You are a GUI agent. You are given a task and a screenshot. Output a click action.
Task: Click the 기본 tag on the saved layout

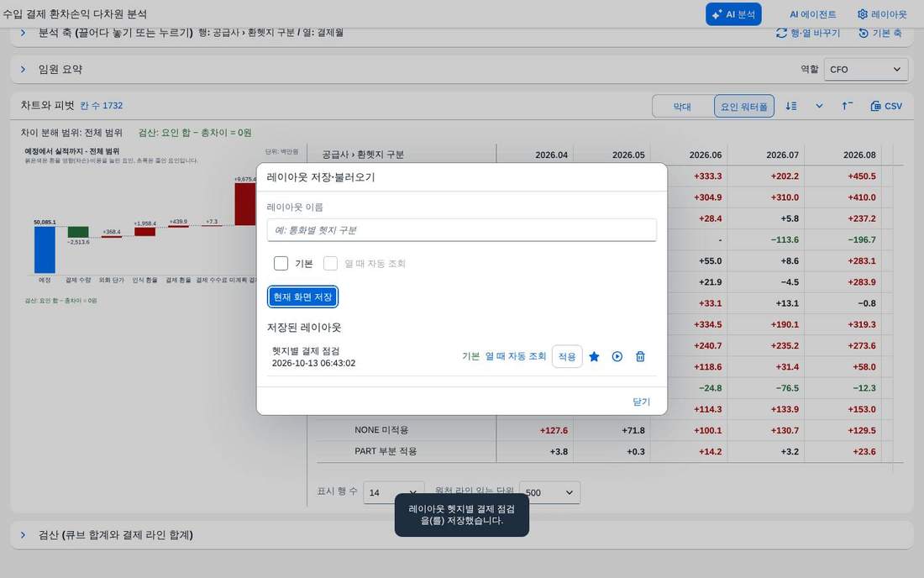point(471,356)
